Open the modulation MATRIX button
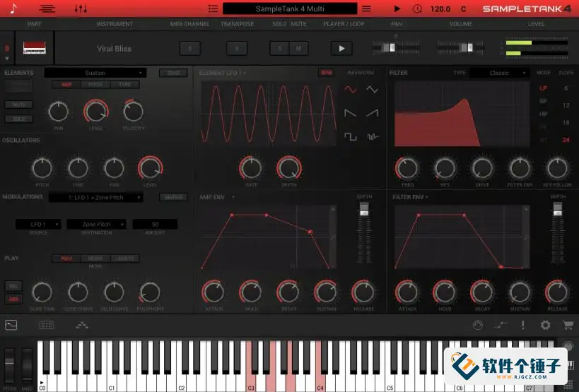This screenshot has height=392, width=579. [x=173, y=197]
